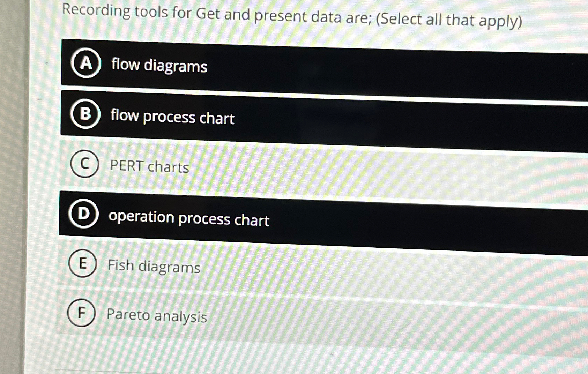
Task: Click the circled letter F icon
Action: coord(81,313)
